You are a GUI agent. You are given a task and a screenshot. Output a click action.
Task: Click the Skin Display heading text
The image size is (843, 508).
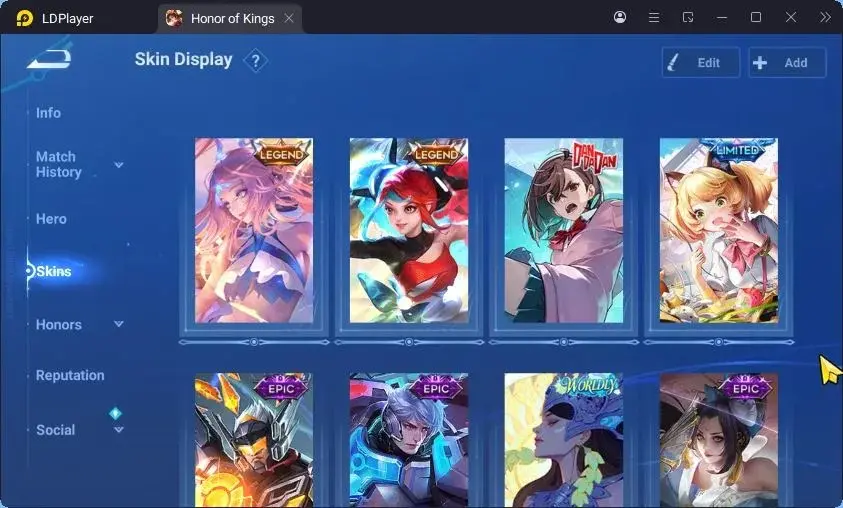click(x=183, y=60)
